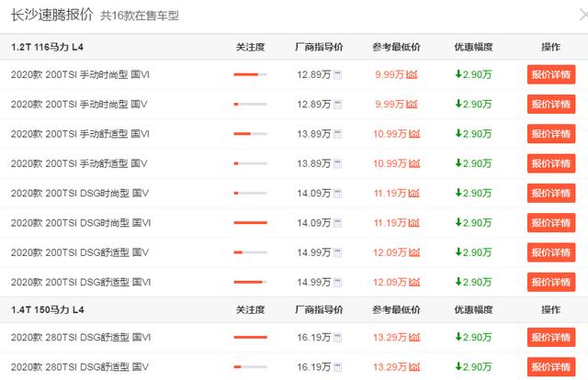This screenshot has width=588, height=380.
Task: Click 报价详情 for 200TSI 手动时尚型 国V
Action: click(x=551, y=105)
